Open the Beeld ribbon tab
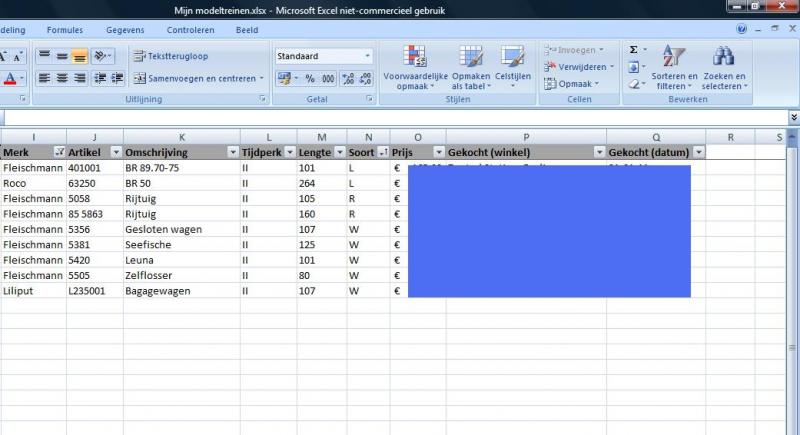This screenshot has width=800, height=435. (x=247, y=30)
